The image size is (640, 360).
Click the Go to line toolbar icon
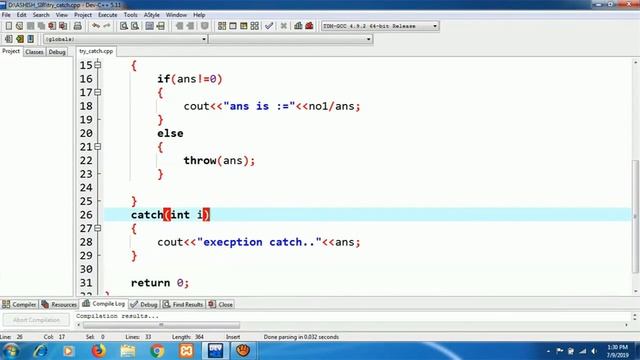coord(160,26)
